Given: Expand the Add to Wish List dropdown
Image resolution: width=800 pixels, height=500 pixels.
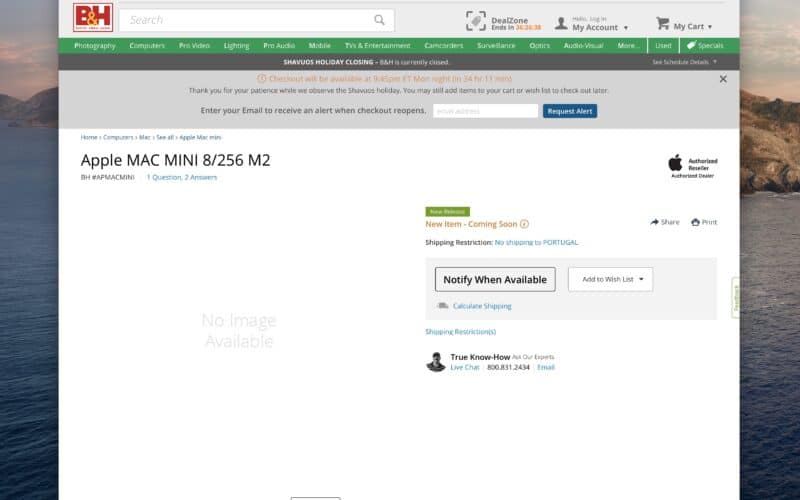Looking at the screenshot, I should 610,280.
